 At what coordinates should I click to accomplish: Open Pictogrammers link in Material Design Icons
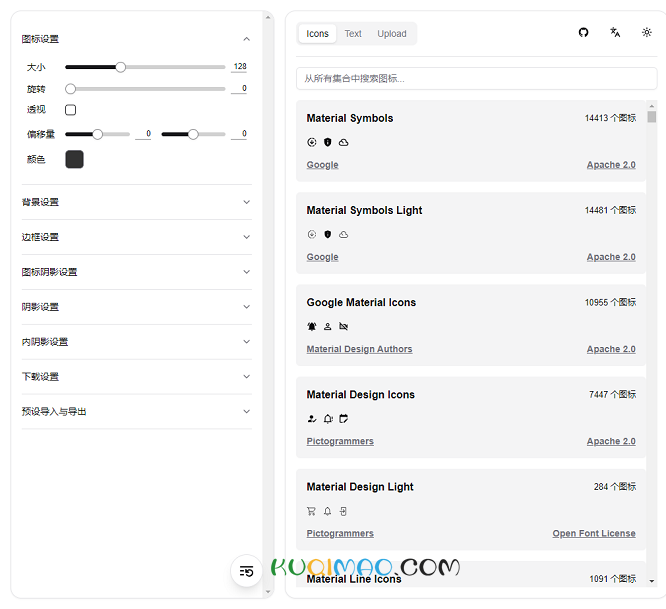click(x=340, y=441)
